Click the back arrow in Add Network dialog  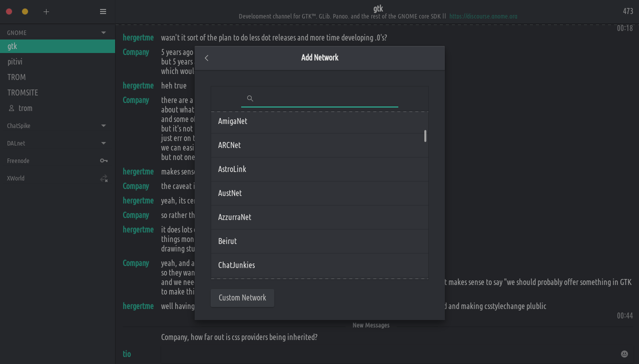207,58
